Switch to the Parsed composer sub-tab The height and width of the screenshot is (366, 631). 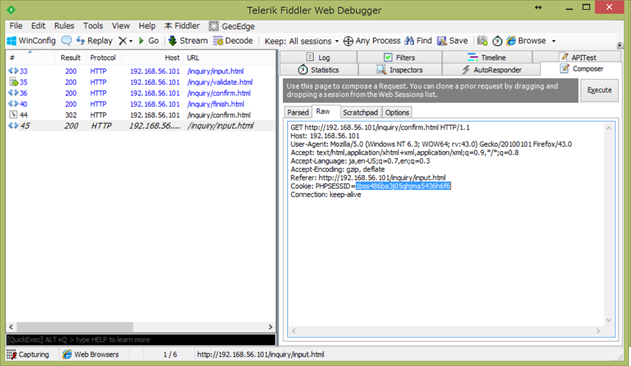[x=298, y=112]
